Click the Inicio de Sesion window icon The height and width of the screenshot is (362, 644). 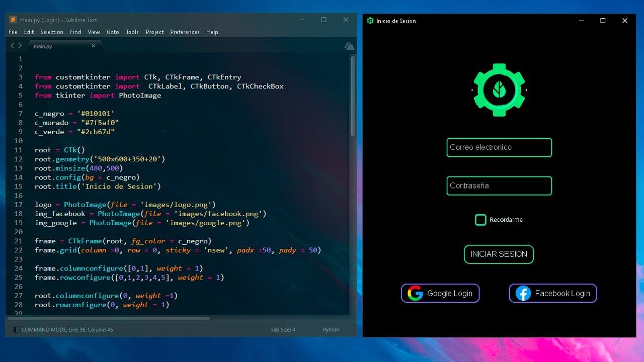pos(370,21)
